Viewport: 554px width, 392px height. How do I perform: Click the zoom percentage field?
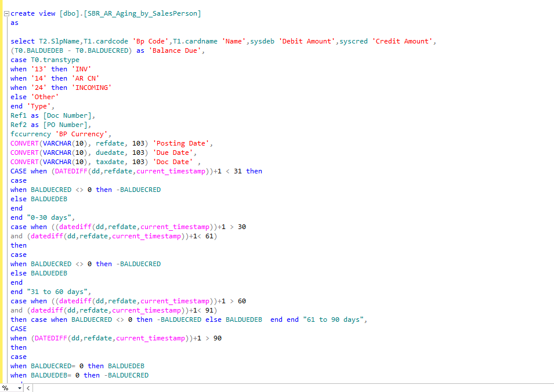[x=6, y=387]
